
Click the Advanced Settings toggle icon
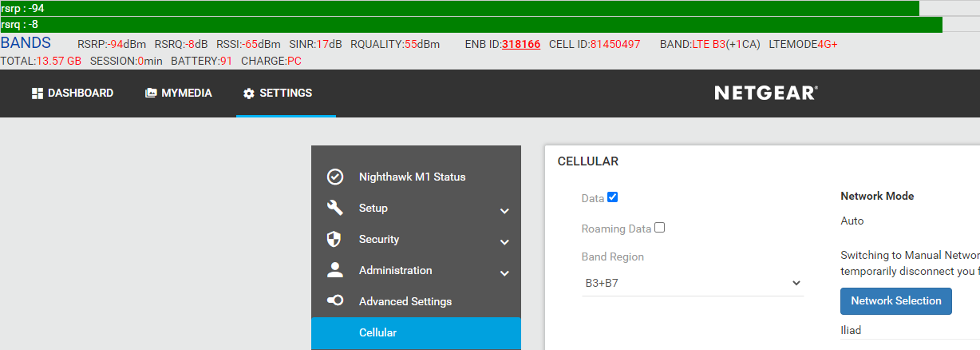pyautogui.click(x=335, y=301)
